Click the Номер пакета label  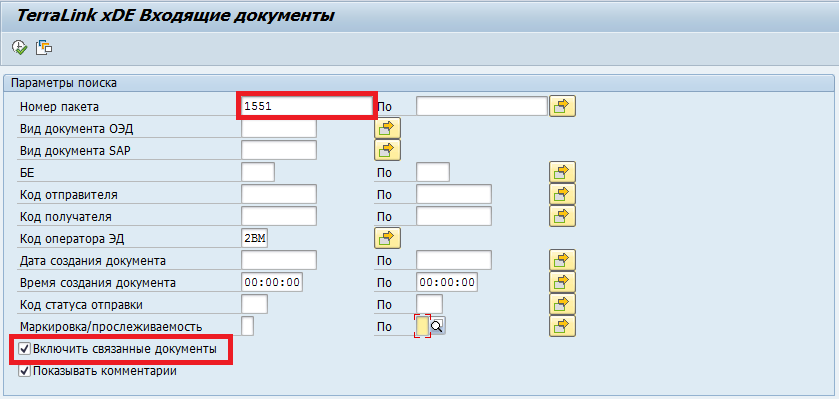(59, 106)
